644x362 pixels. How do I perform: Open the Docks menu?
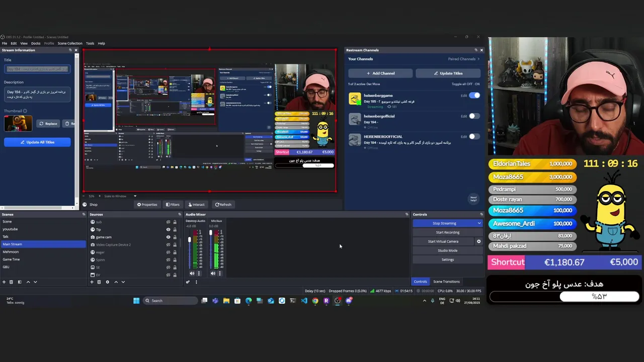point(36,43)
